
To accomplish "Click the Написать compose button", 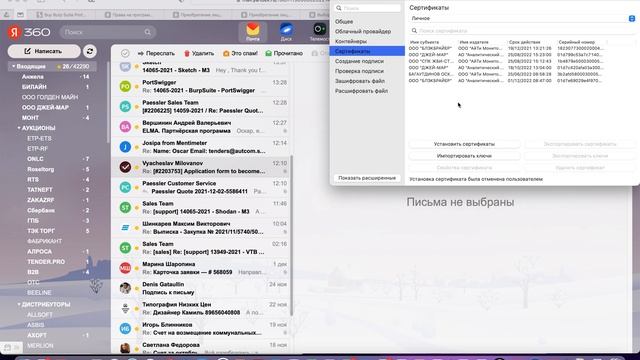I will 44,51.
